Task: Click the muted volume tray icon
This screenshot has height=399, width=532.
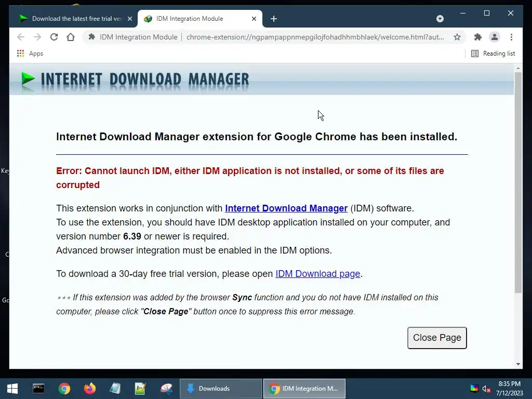Action: [x=486, y=389]
